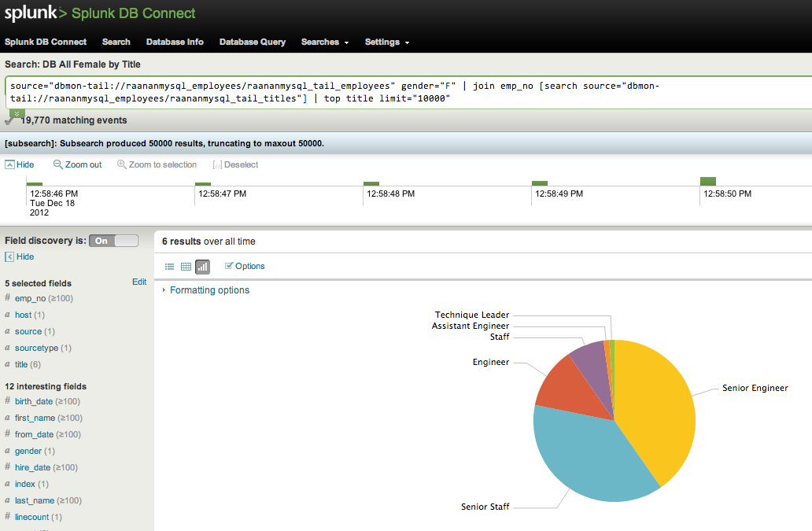
Task: Switch results to list view
Action: point(169,266)
